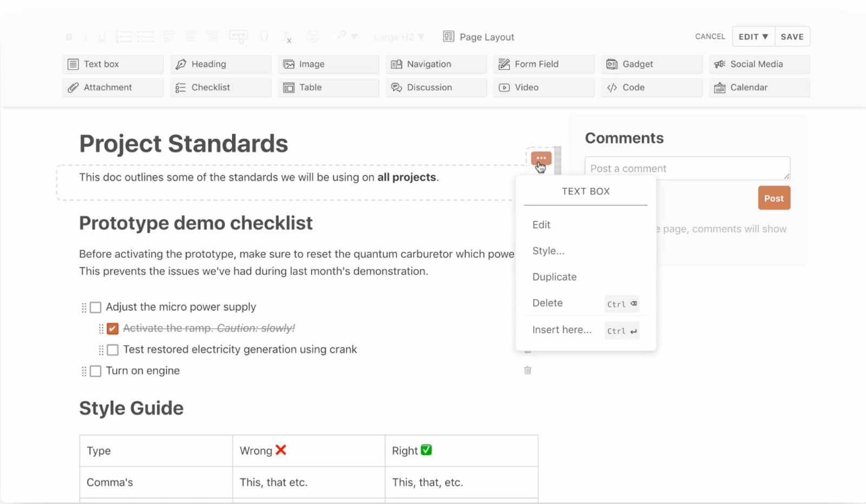This screenshot has height=504, width=866.
Task: Open the EDIT dropdown menu
Action: point(753,36)
